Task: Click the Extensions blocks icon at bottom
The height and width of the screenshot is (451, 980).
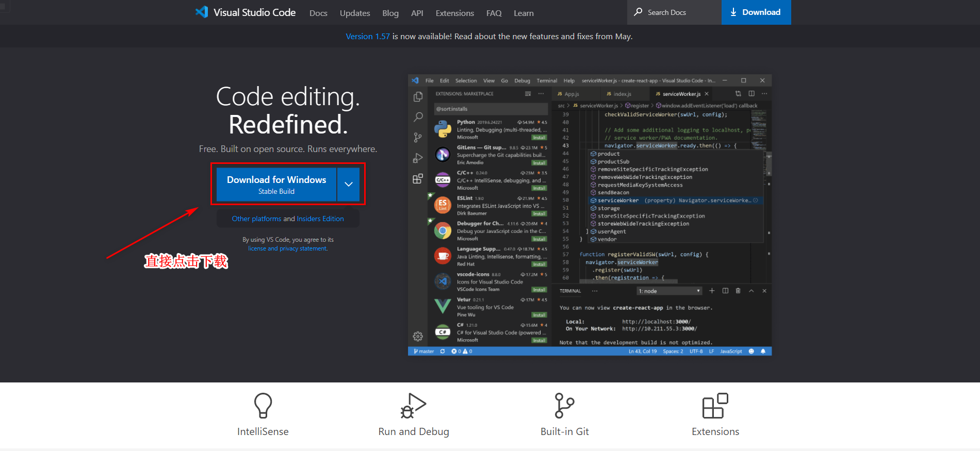Action: point(715,406)
